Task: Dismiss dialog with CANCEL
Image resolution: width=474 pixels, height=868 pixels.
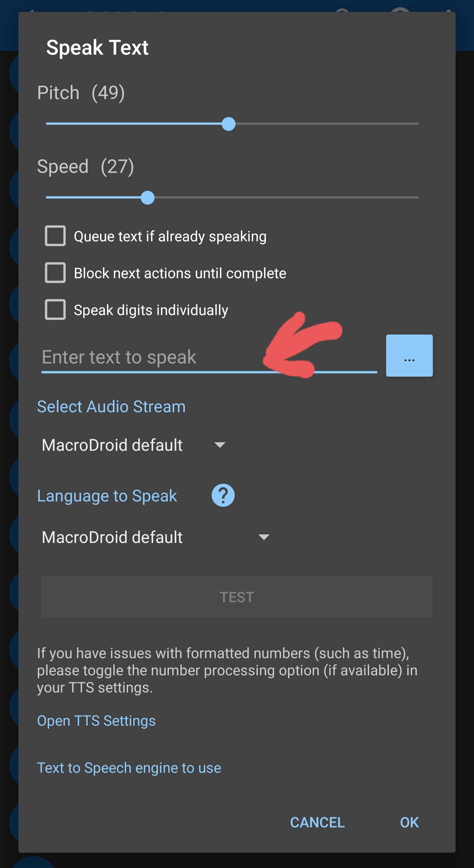Action: (317, 823)
